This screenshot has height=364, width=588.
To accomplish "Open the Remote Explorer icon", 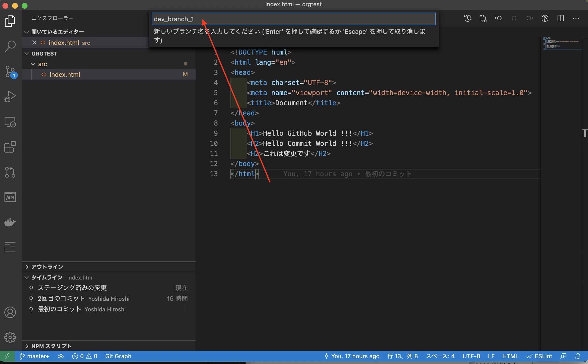I will coord(10,122).
